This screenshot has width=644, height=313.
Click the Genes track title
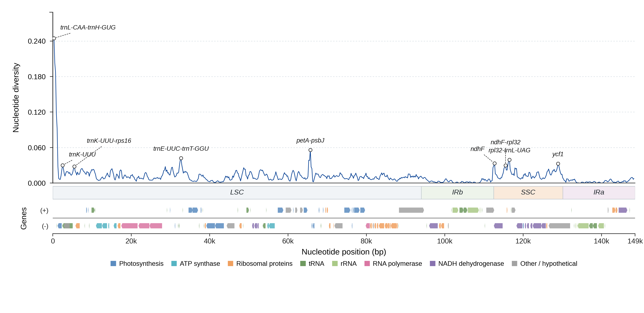coord(24,218)
